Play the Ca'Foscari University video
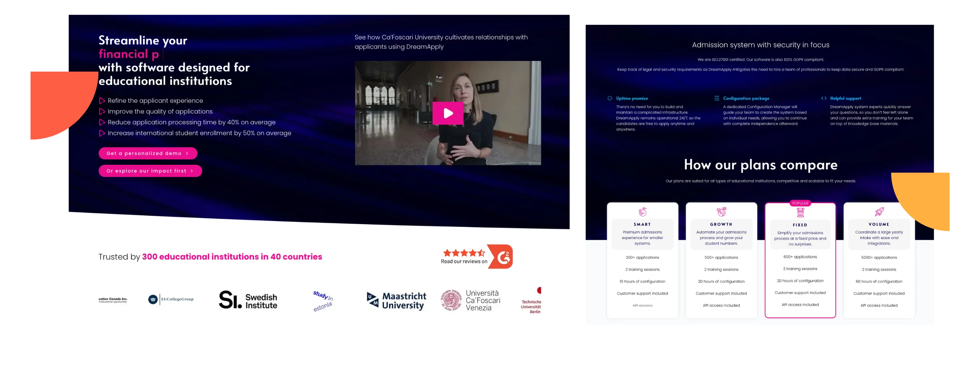Image resolution: width=980 pixels, height=374 pixels. pyautogui.click(x=448, y=113)
